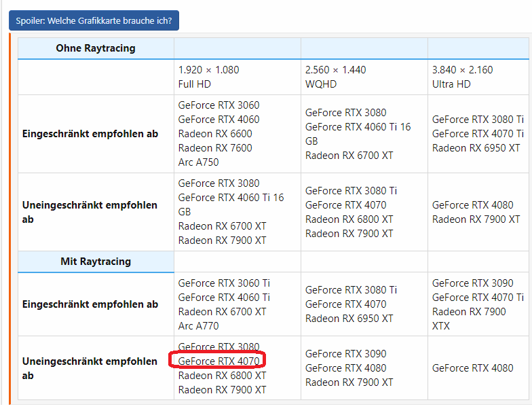Click "GeForce RTX 4060 Ti" below "GeForce RTX 3060 Ti"

224,298
